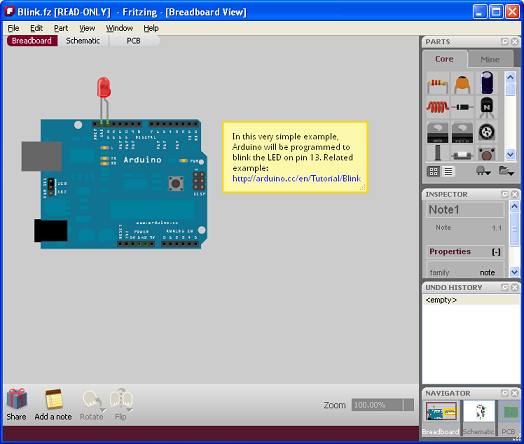Pick the pushbutton part with brown cap
The height and width of the screenshot is (444, 524).
click(487, 154)
